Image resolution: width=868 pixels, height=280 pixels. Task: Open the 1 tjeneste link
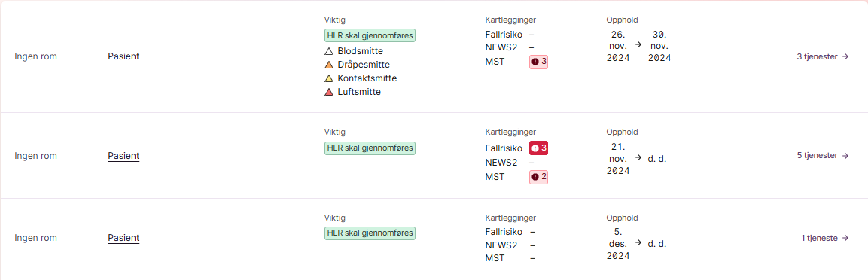pos(825,238)
